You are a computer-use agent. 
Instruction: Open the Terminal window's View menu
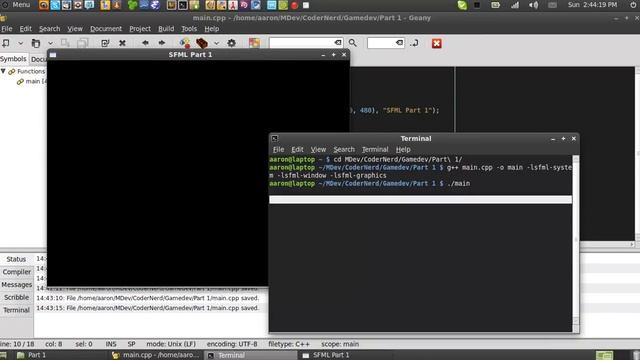coord(318,149)
